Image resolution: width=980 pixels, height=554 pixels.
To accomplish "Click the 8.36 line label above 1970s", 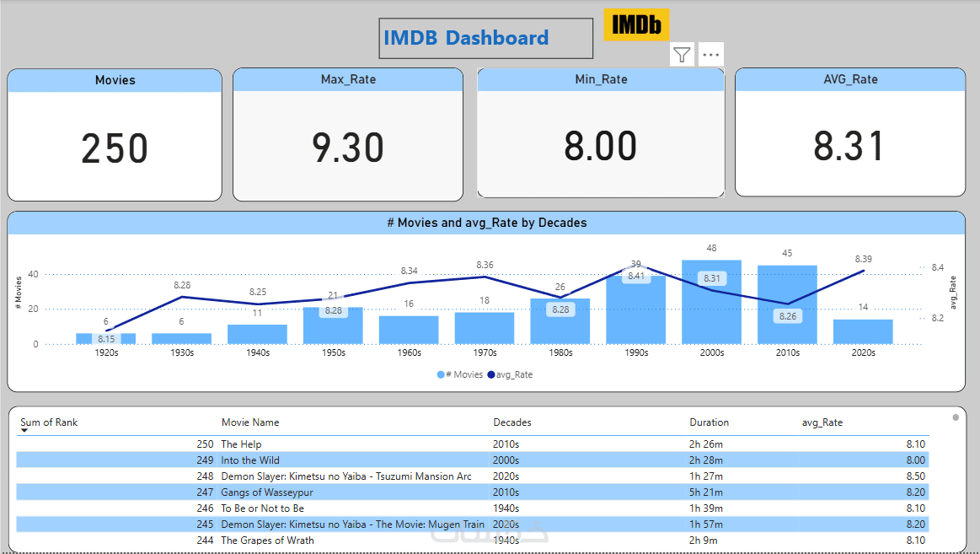I will (485, 265).
